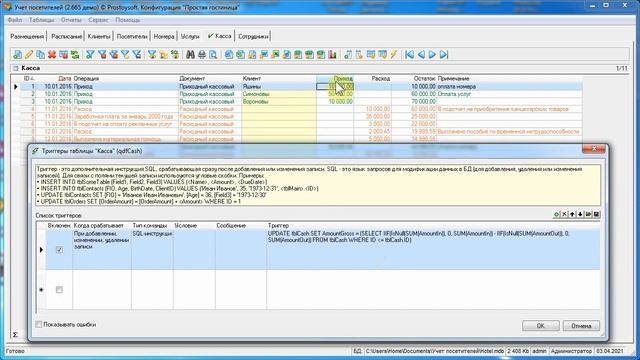Switch to the Сотрудники tab

(x=253, y=36)
